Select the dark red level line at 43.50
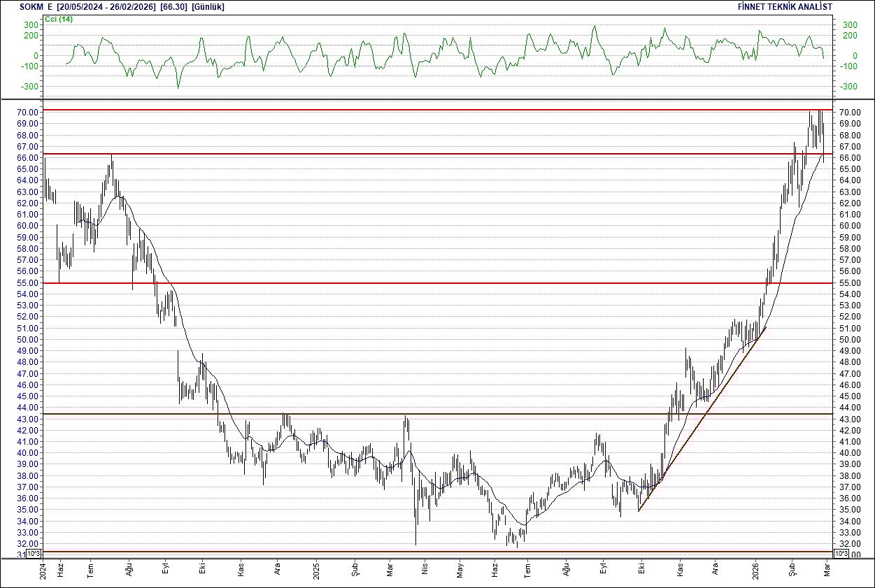Image resolution: width=875 pixels, height=588 pixels. [420, 413]
